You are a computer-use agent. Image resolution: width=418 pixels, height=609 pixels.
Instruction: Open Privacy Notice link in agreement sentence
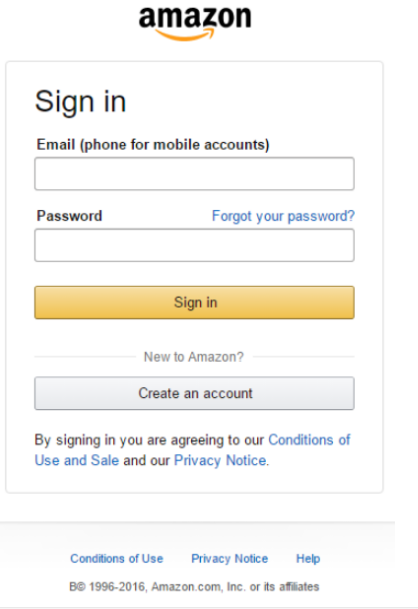coord(220,461)
